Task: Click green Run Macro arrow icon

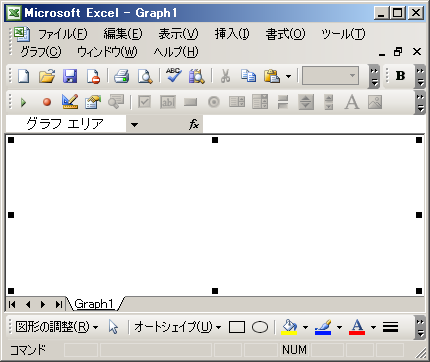Action: tap(23, 102)
